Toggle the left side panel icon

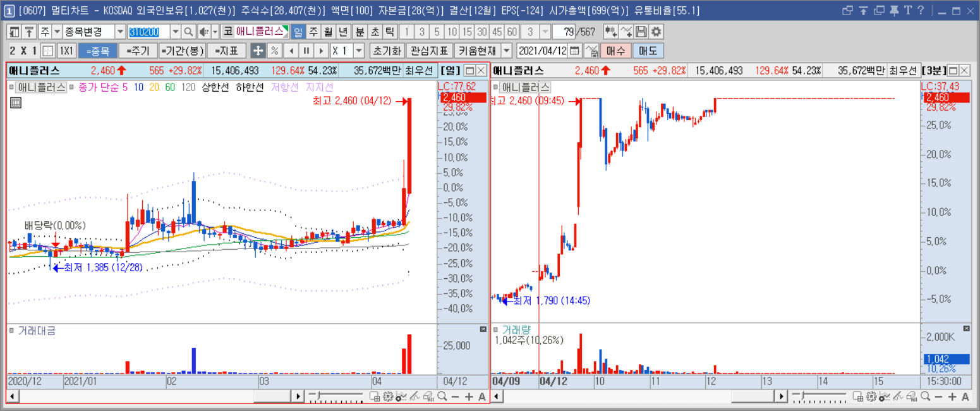click(14, 32)
